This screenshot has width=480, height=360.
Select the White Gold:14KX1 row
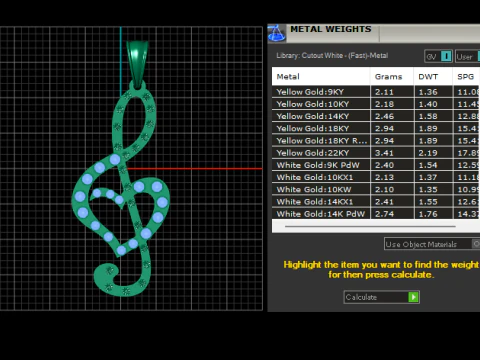pyautogui.click(x=376, y=202)
